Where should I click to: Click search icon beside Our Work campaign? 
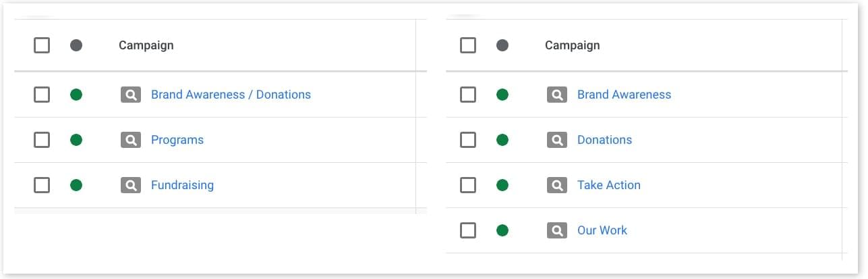pyautogui.click(x=556, y=230)
